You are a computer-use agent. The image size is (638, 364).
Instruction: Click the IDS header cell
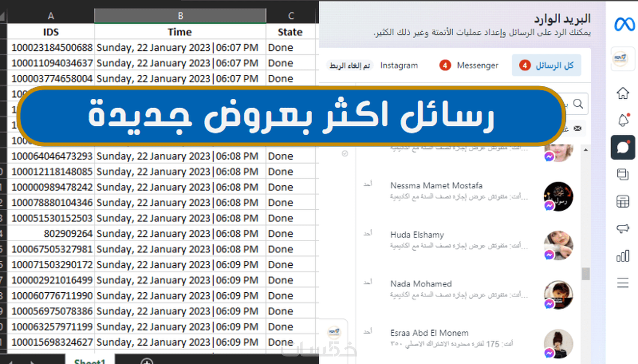click(51, 32)
